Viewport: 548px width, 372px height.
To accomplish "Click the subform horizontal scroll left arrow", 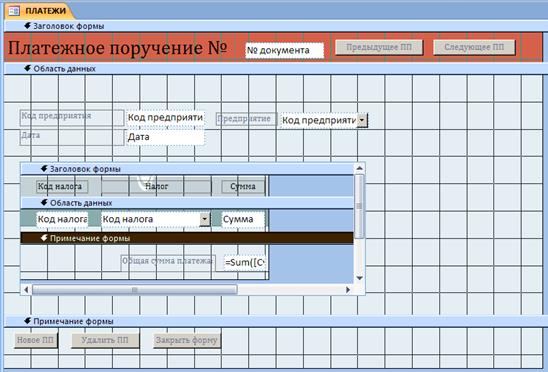I will point(26,289).
